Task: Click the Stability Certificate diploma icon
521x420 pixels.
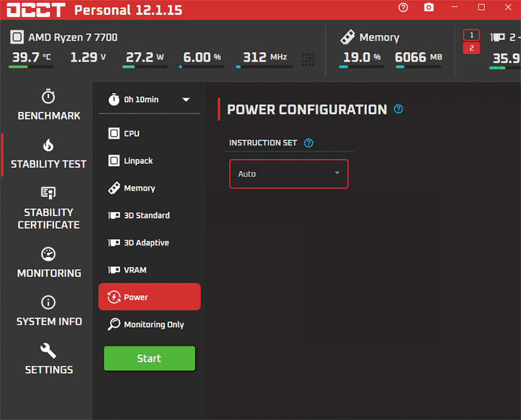Action: [49, 193]
